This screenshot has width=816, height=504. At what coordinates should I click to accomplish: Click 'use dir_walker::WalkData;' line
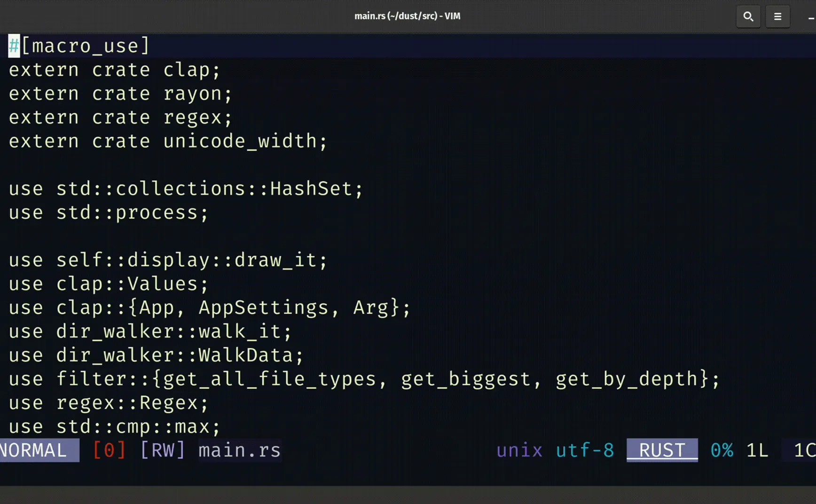coord(156,355)
